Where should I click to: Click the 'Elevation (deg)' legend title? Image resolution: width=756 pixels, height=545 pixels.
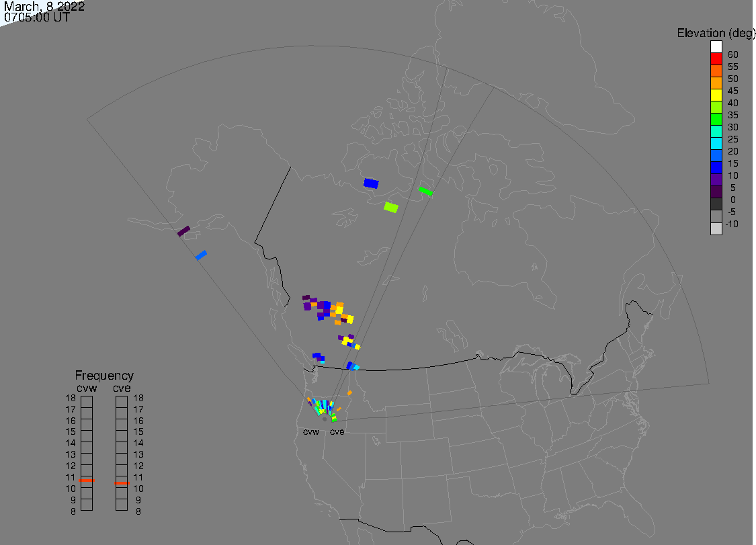pos(716,33)
